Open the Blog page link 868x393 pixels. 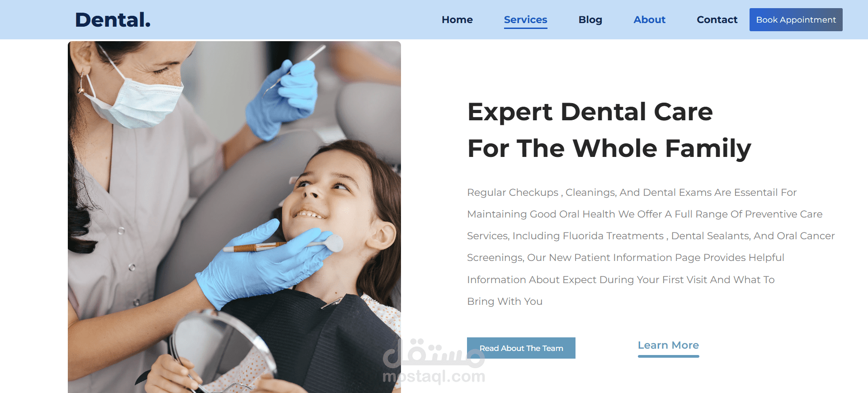pos(590,20)
